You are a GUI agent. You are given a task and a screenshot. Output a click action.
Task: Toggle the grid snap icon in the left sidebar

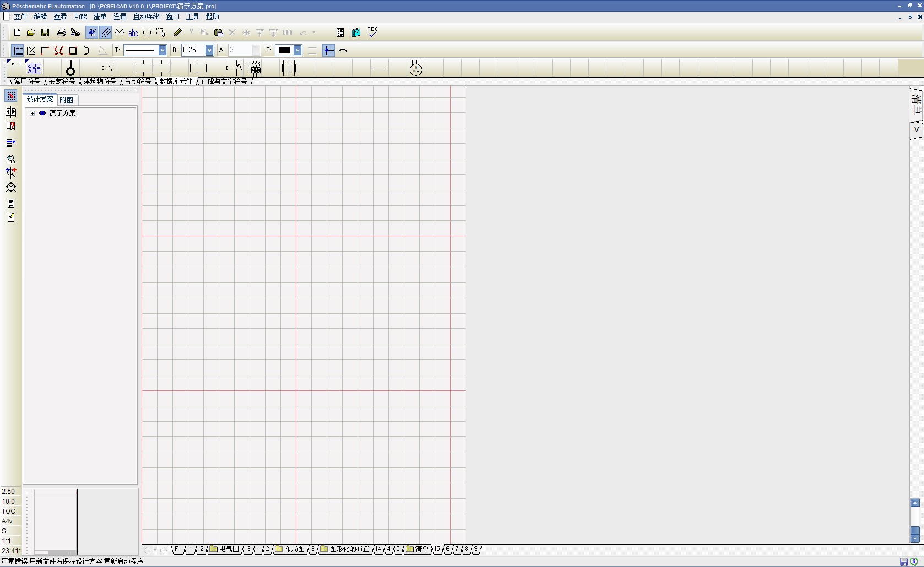pos(11,96)
